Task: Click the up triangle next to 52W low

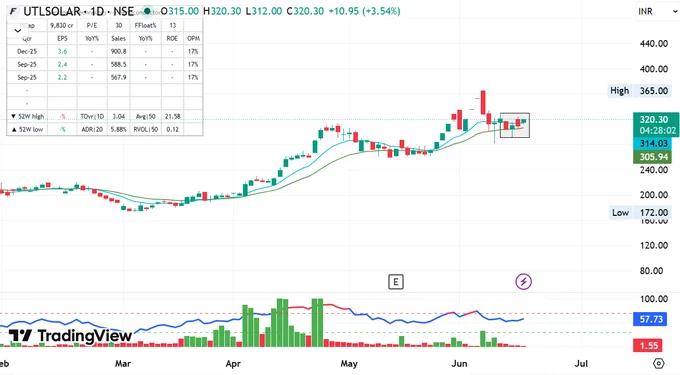Action: [x=13, y=129]
